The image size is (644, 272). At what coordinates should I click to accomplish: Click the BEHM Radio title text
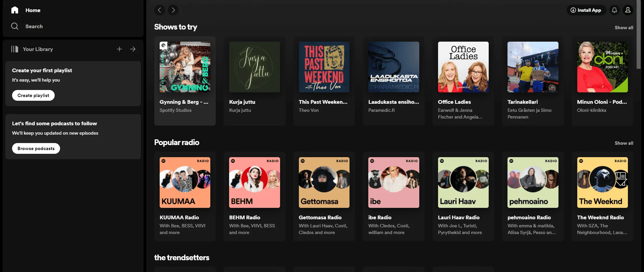pos(245,217)
